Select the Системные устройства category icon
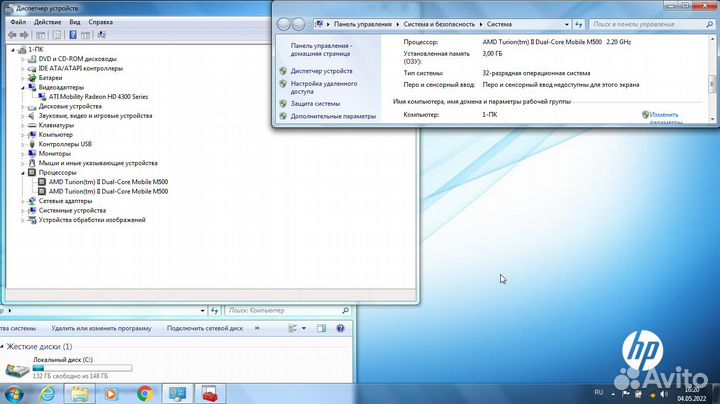This screenshot has width=720, height=404. pos(32,210)
